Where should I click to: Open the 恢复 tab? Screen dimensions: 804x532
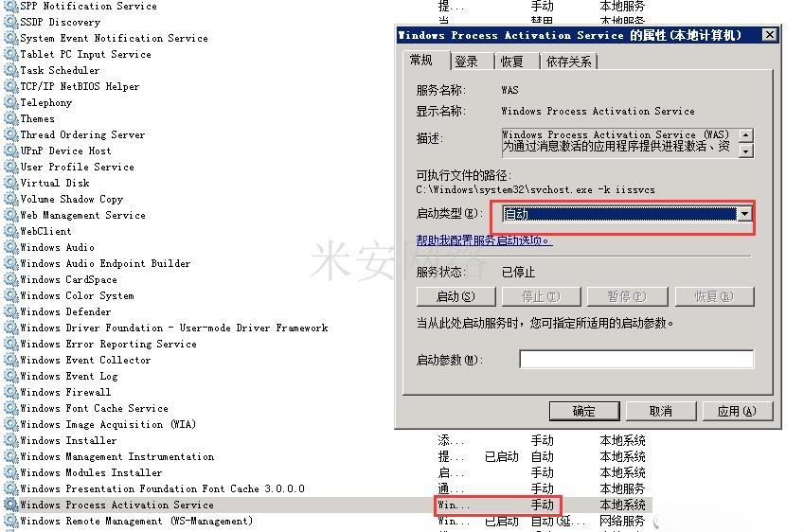pyautogui.click(x=511, y=62)
